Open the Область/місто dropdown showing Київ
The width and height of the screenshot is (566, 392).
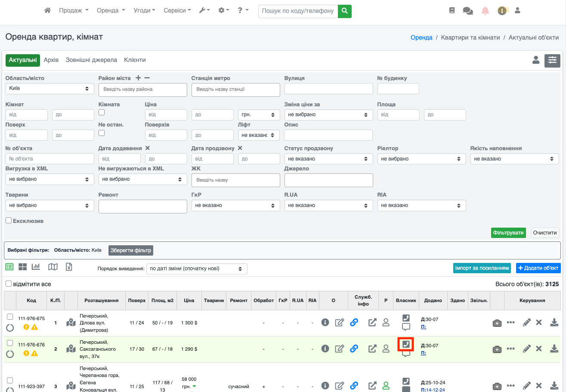(x=49, y=88)
